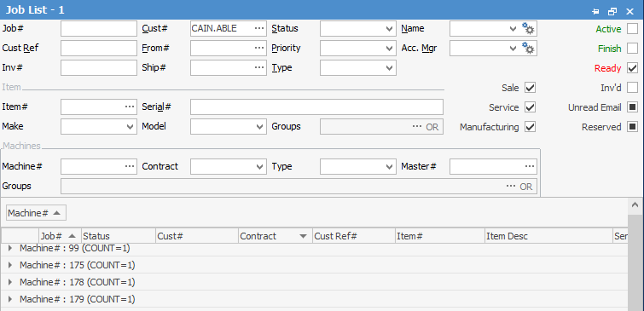Sort by Item# column header
Screen dimensions: 644x311
point(440,236)
